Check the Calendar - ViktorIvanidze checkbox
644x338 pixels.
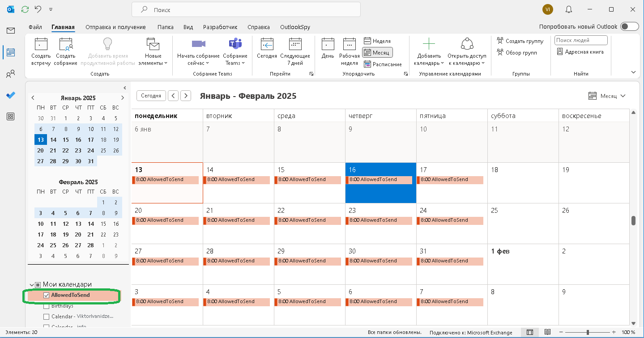tap(46, 317)
